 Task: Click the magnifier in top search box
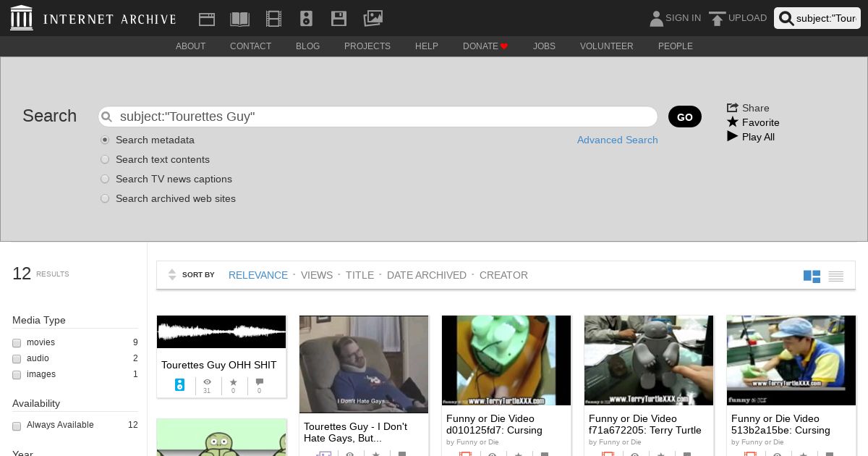tap(786, 18)
